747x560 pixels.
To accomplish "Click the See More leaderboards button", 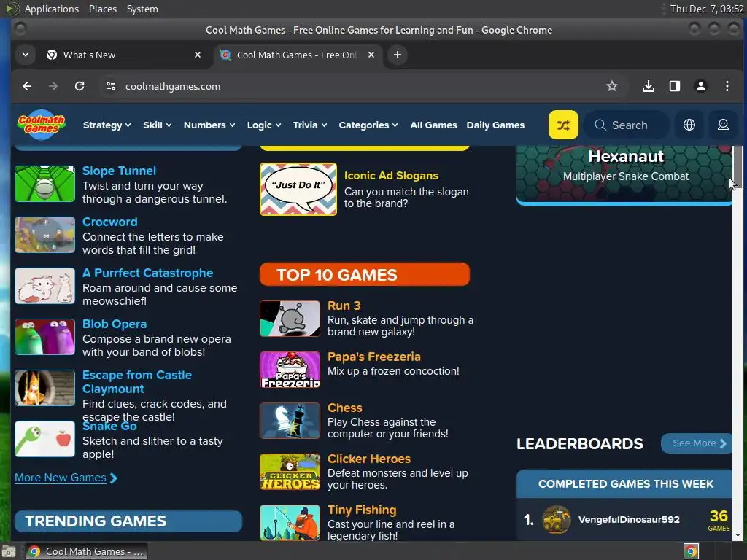I will pos(697,443).
